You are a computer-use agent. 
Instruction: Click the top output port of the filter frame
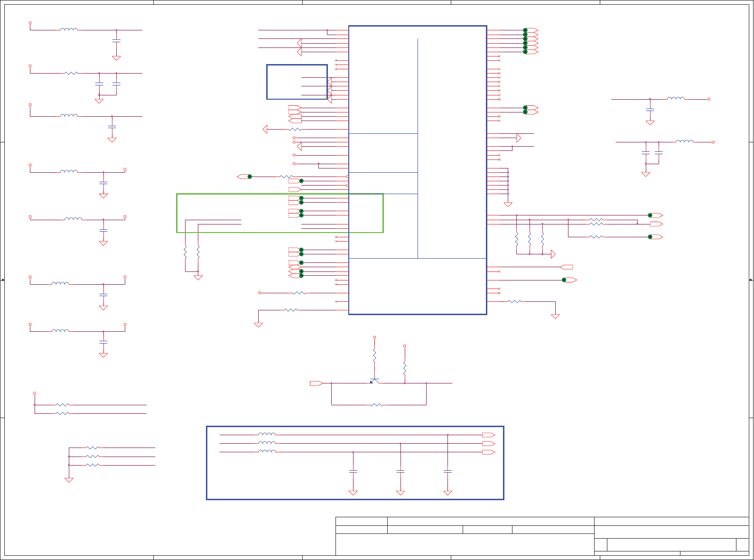pos(489,435)
